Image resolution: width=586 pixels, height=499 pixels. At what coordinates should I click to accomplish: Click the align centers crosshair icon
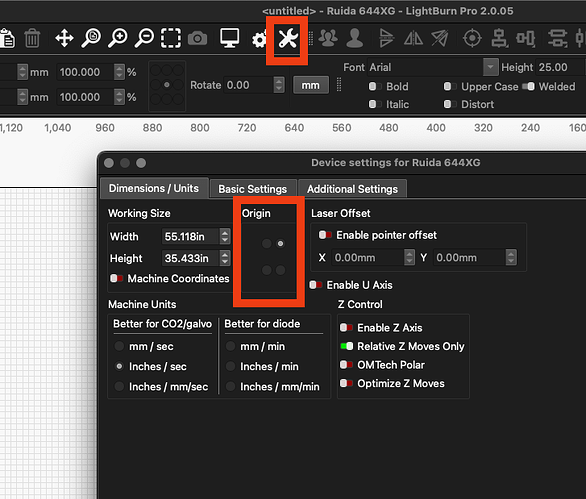point(472,38)
